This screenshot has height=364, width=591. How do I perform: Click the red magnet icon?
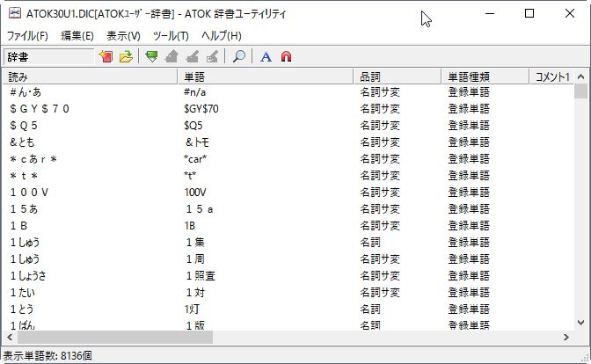[287, 56]
